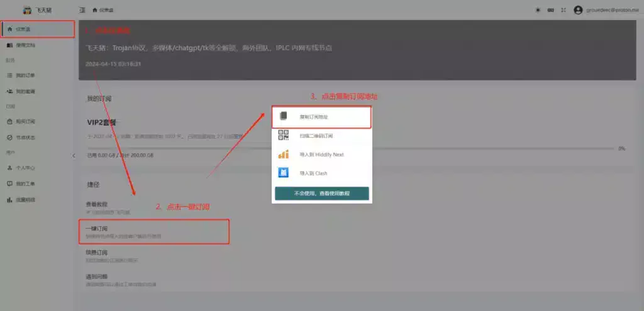This screenshot has height=311, width=644.
Task: Click the link icon in the top bar
Action: [550, 10]
